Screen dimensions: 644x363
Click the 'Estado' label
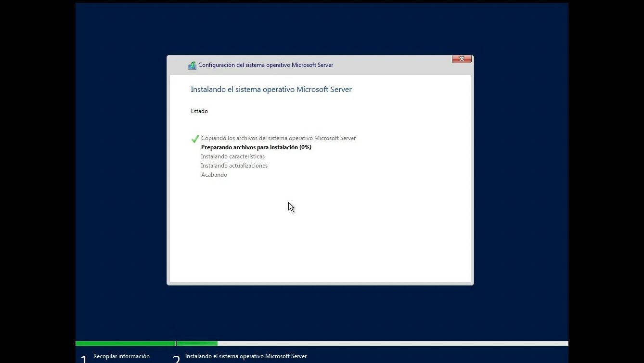click(199, 111)
